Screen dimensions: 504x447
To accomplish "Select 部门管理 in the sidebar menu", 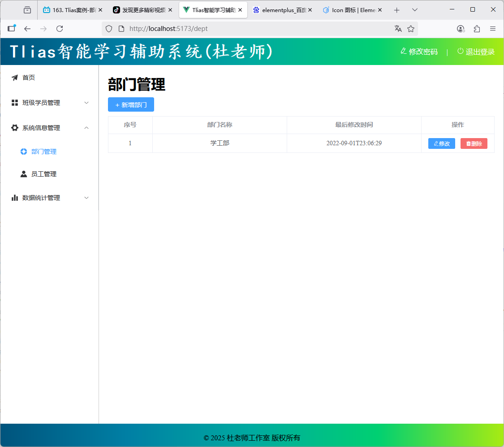I will (x=44, y=152).
